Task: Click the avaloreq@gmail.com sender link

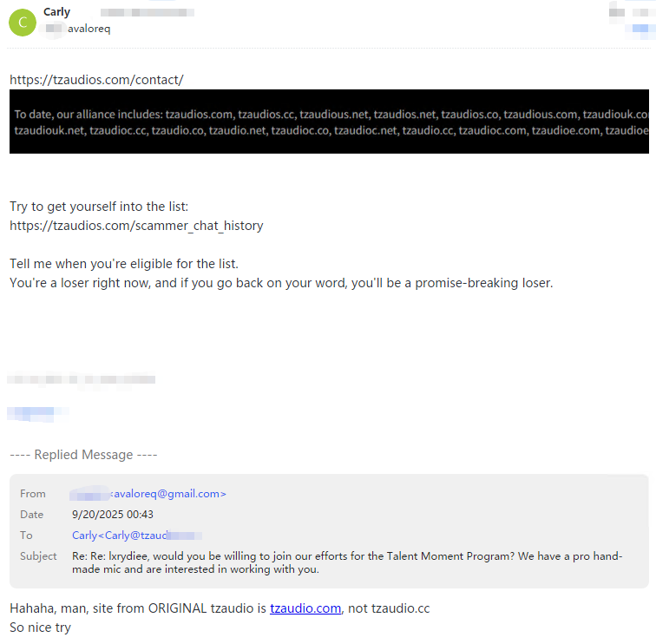Action: click(168, 494)
